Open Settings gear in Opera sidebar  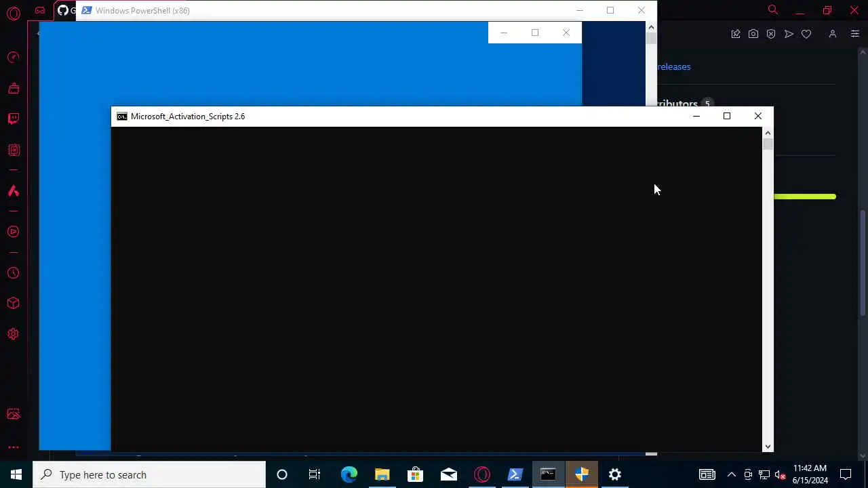pos(14,334)
